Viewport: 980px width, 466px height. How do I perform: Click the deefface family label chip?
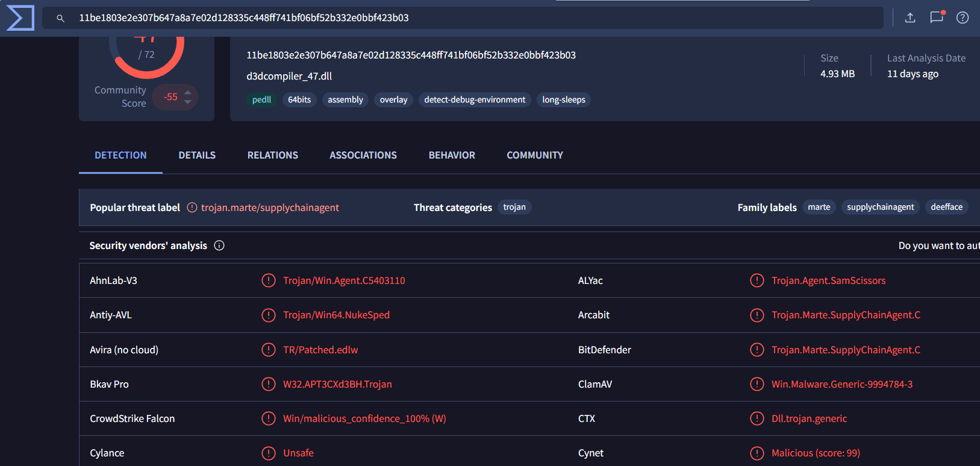[x=947, y=207]
